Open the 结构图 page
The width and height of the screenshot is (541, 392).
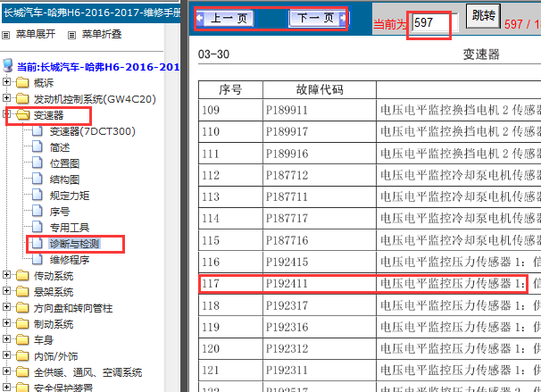point(64,179)
